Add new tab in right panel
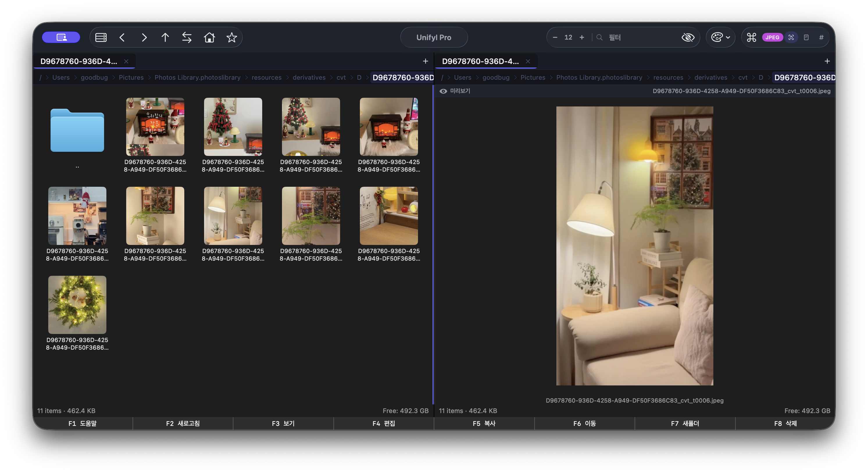 (x=827, y=61)
